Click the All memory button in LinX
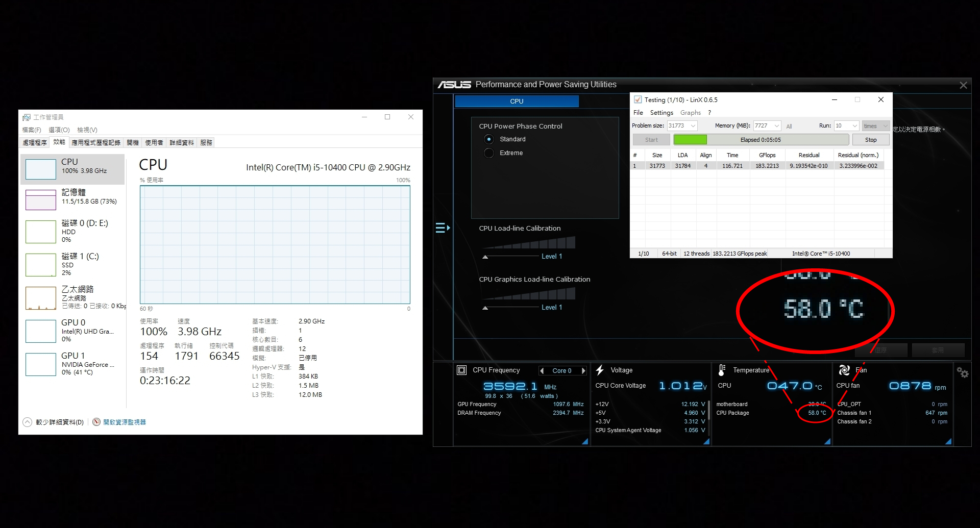This screenshot has width=980, height=528. pyautogui.click(x=789, y=126)
